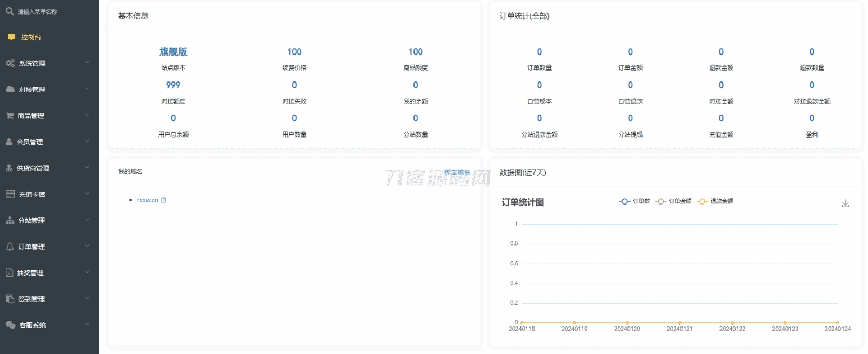Expand 充值卡密 submenu chevron
868x354 pixels.
pyautogui.click(x=87, y=194)
